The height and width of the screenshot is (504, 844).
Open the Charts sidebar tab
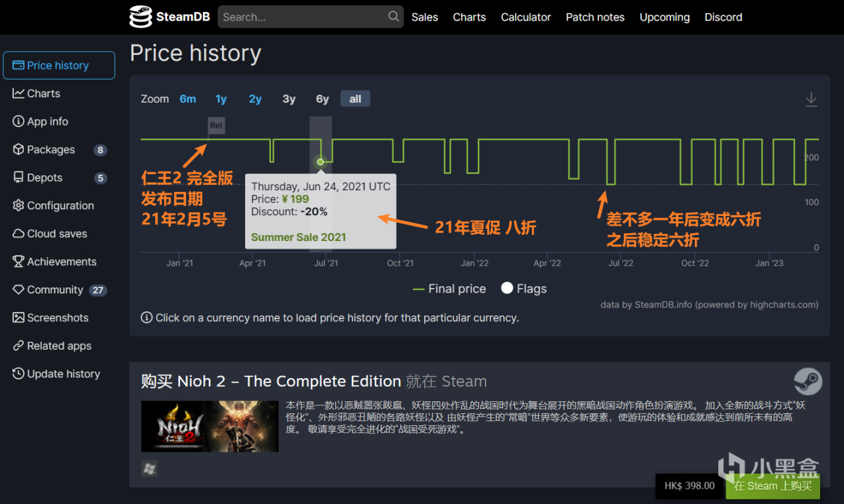[59, 93]
